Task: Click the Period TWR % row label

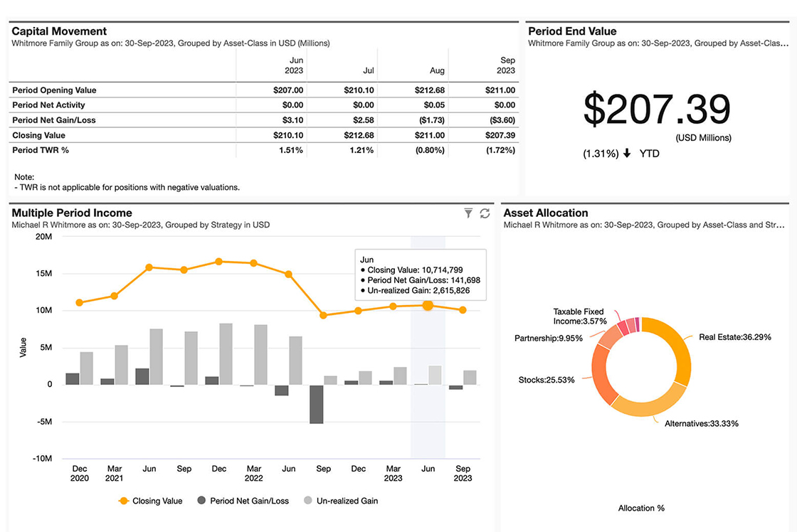Action: pos(41,150)
